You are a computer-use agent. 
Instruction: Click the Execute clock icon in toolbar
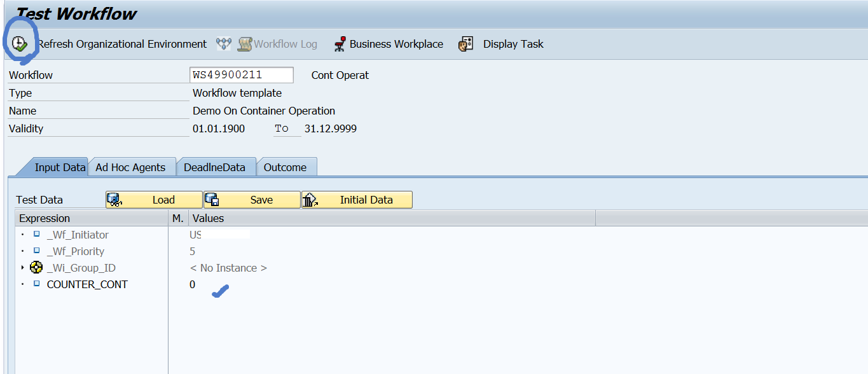[19, 44]
